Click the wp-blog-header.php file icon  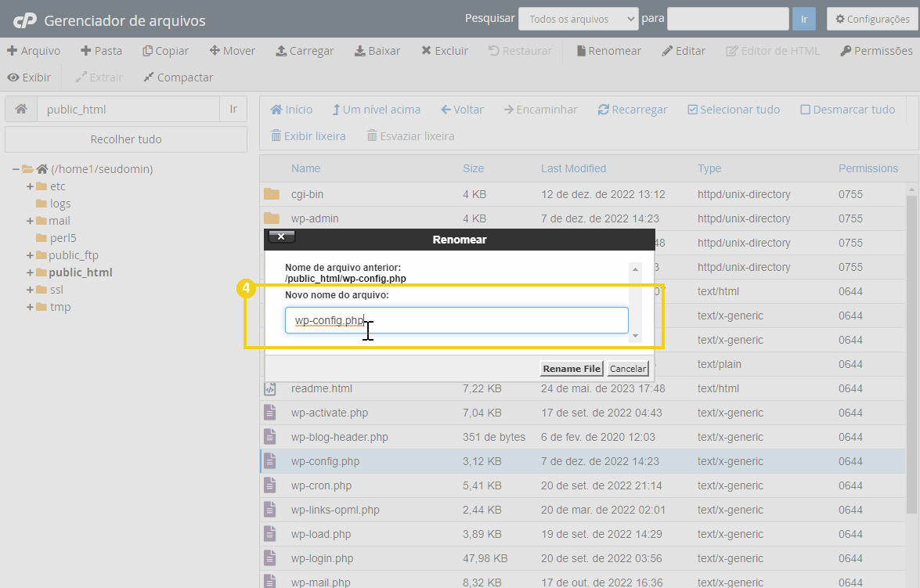[x=270, y=437]
